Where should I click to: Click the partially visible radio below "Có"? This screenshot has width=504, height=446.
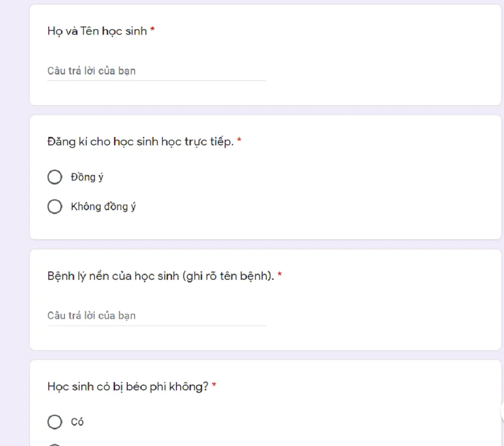[x=54, y=445]
